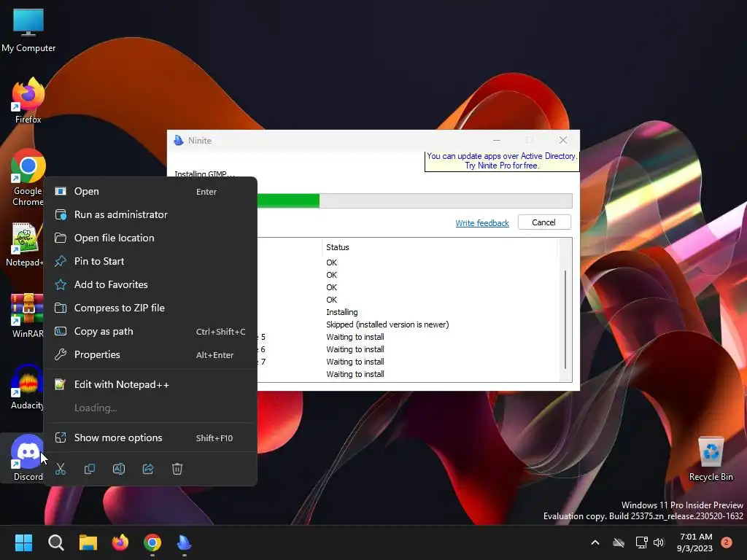Image resolution: width=747 pixels, height=560 pixels.
Task: Click the volume speaker icon in tray
Action: [659, 542]
